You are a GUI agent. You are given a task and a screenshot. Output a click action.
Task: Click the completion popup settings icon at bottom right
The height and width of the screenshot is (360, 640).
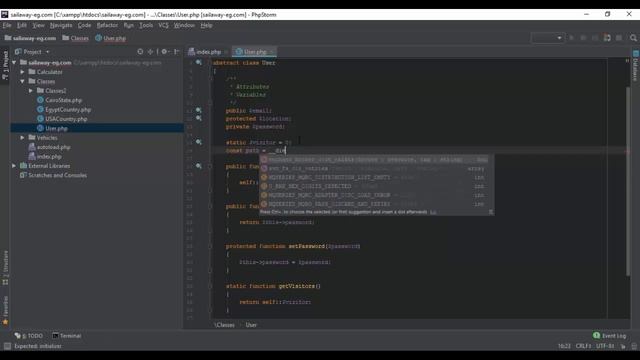[491, 212]
